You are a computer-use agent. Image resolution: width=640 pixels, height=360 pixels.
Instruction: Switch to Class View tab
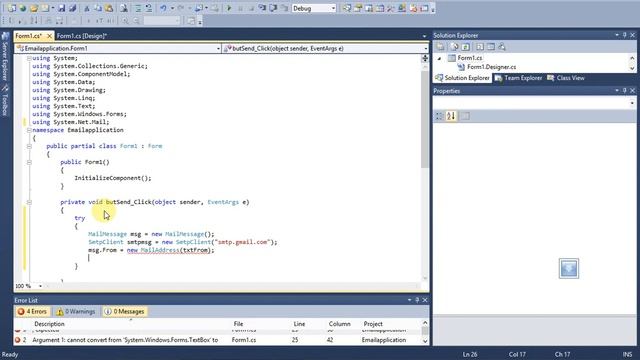566,78
